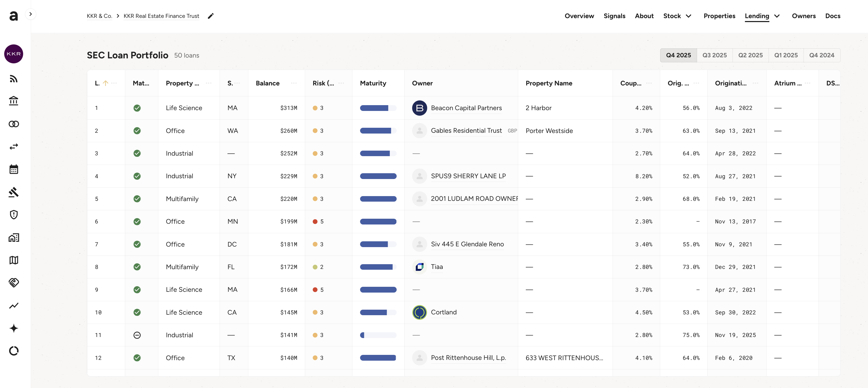Go to KKR & Co. breadcrumb link

99,16
